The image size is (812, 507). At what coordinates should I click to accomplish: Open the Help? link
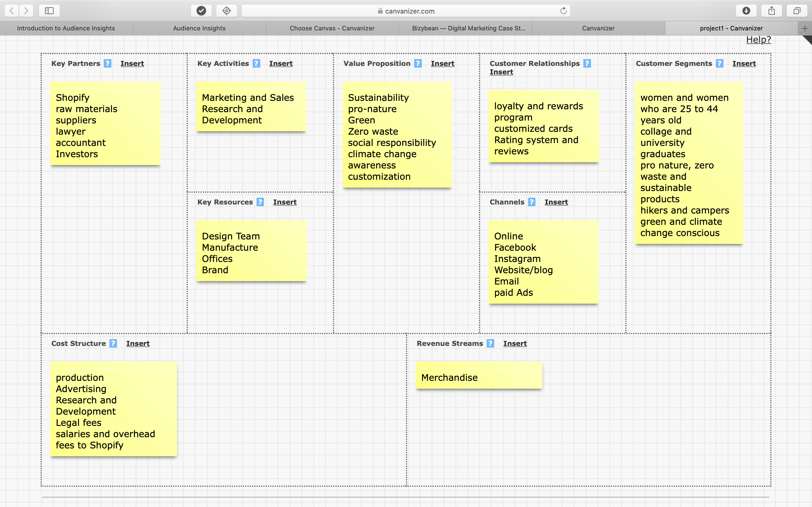758,39
